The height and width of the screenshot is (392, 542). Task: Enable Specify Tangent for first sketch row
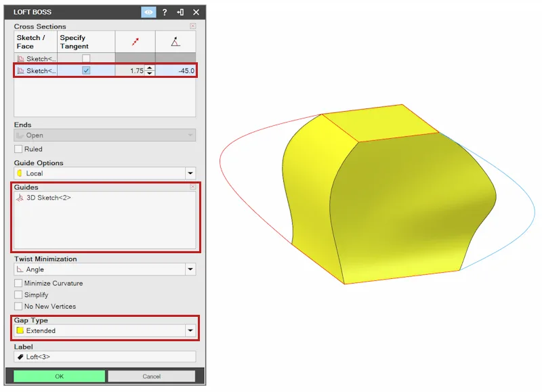coord(86,58)
